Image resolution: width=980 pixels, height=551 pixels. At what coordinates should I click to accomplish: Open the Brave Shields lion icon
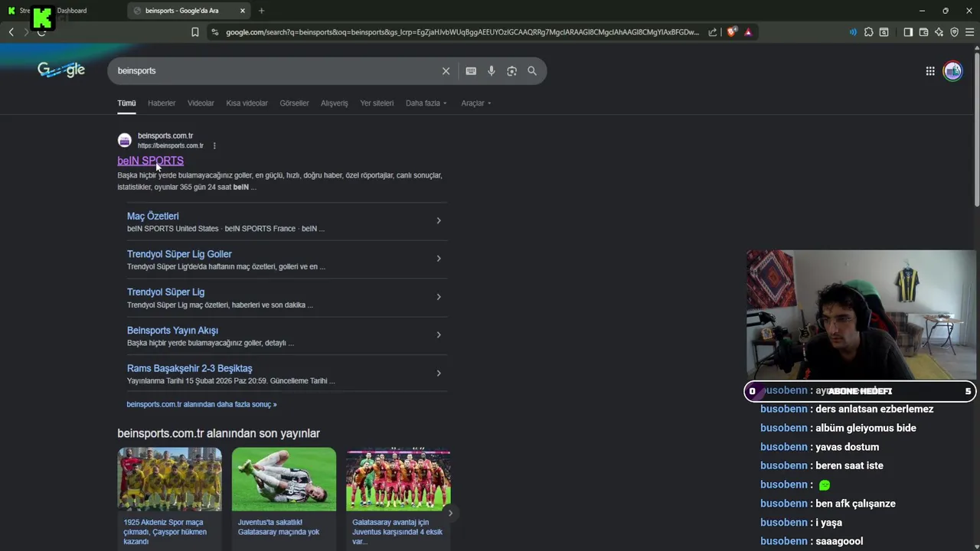732,32
